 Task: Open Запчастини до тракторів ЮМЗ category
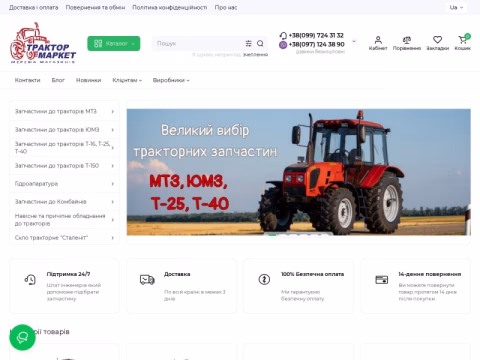pos(57,130)
